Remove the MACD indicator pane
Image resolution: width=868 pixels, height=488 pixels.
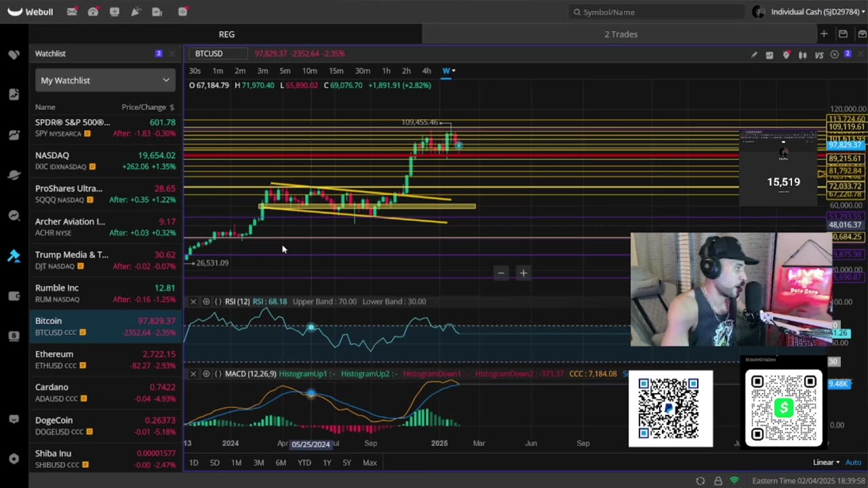click(193, 374)
